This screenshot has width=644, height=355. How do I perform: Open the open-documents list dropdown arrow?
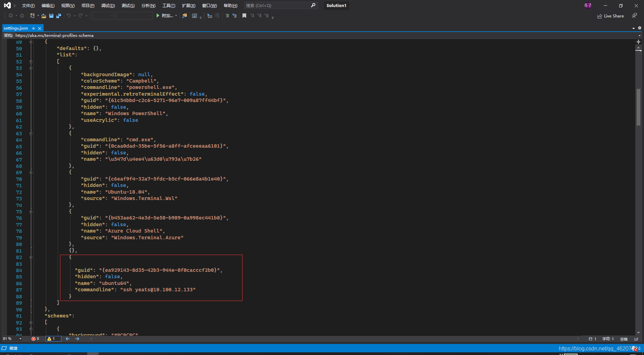634,28
